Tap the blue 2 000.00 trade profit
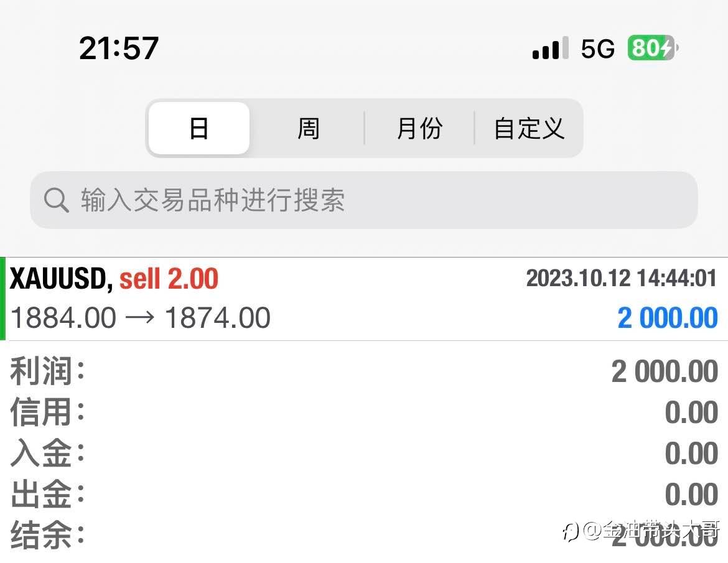This screenshot has height=563, width=728. pos(668,318)
